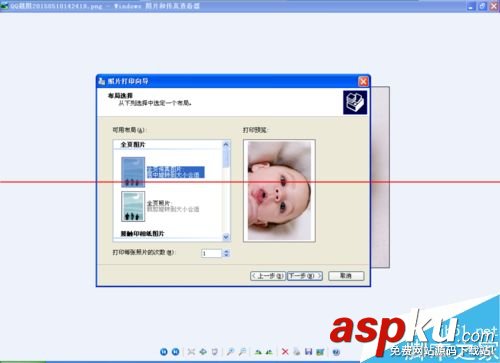The height and width of the screenshot is (363, 500).
Task: Click the times-to-print number field
Action: click(211, 253)
